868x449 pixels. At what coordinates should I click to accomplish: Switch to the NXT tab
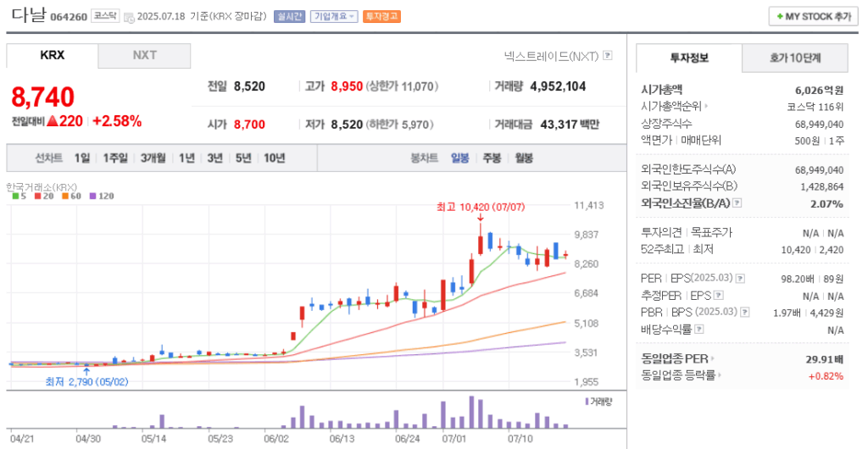pos(144,56)
